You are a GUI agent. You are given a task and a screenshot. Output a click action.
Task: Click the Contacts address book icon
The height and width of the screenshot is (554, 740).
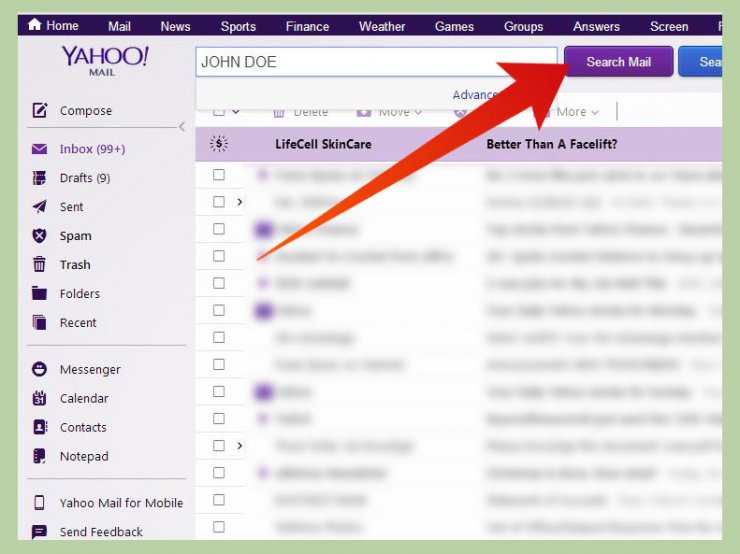coord(40,427)
